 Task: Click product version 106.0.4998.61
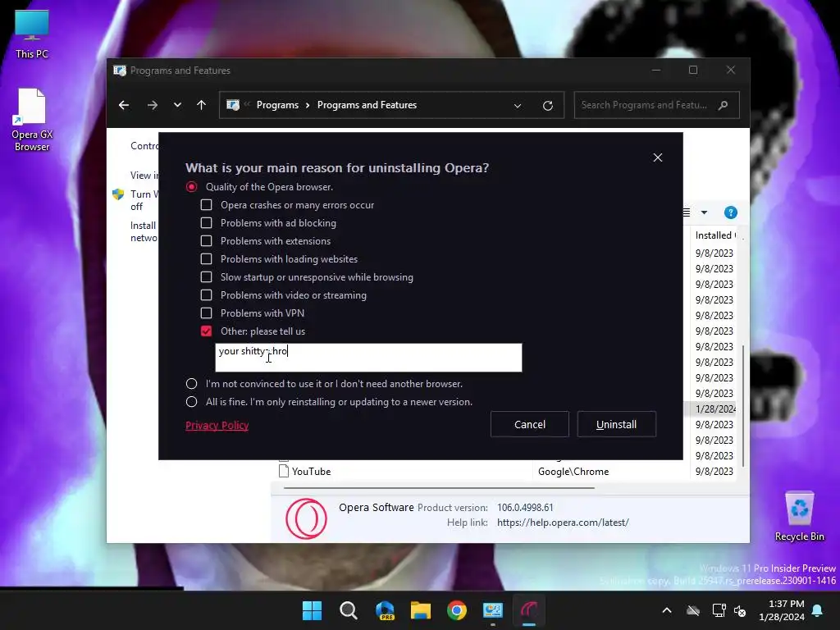click(x=525, y=507)
